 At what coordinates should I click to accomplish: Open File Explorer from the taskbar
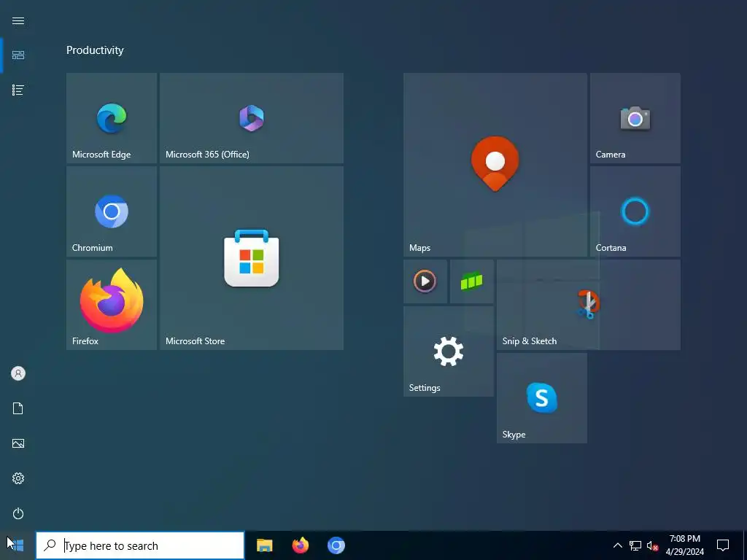264,545
